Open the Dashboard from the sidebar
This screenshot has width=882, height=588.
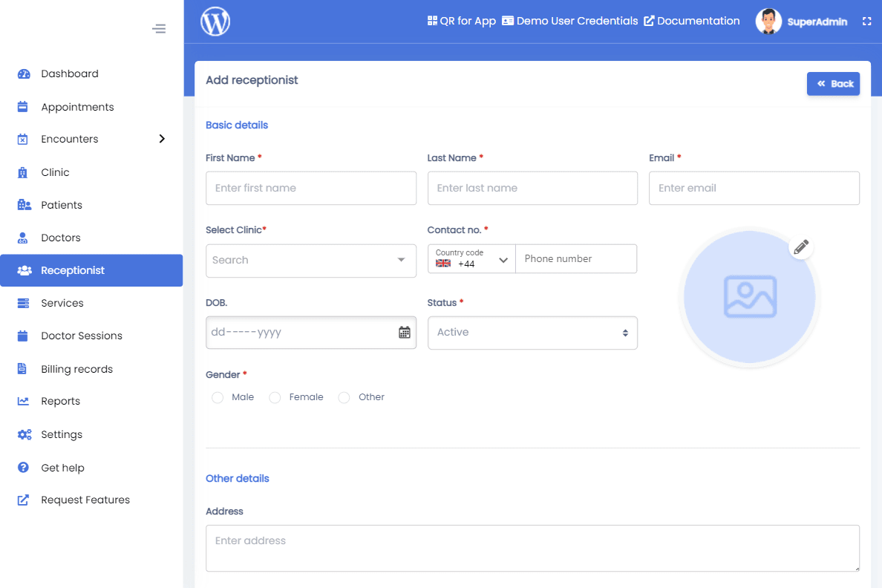click(x=22, y=73)
